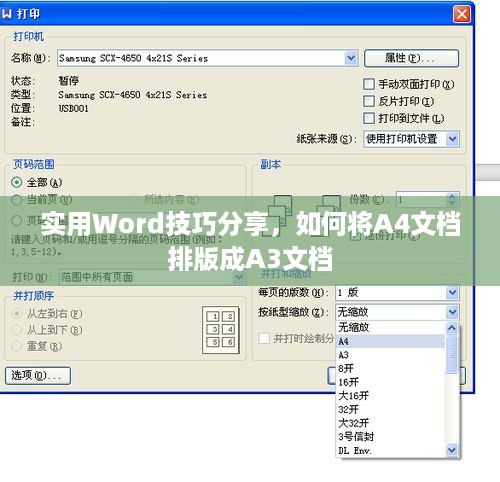Screen dimensions: 500x482
Task: Open the paper source dropdown
Action: point(452,139)
